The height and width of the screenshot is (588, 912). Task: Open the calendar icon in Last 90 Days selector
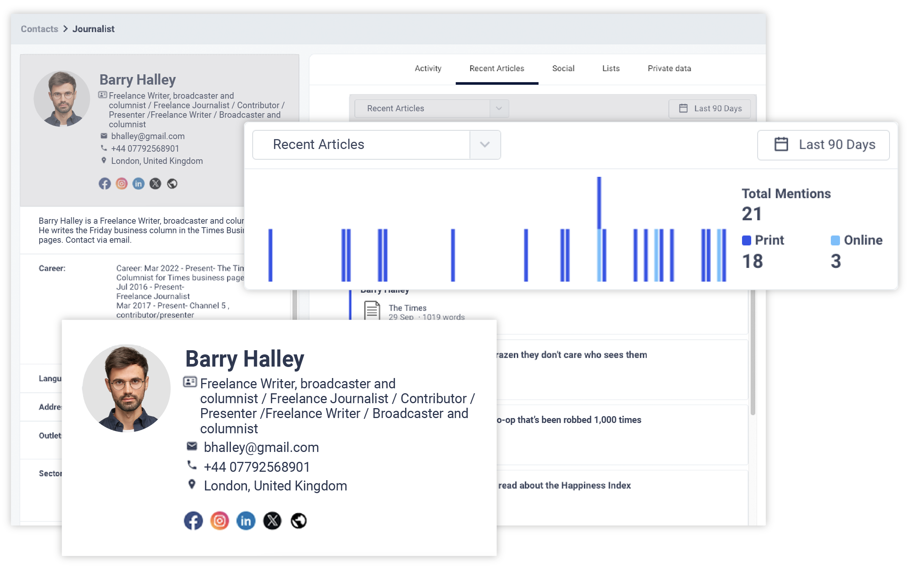click(x=781, y=144)
